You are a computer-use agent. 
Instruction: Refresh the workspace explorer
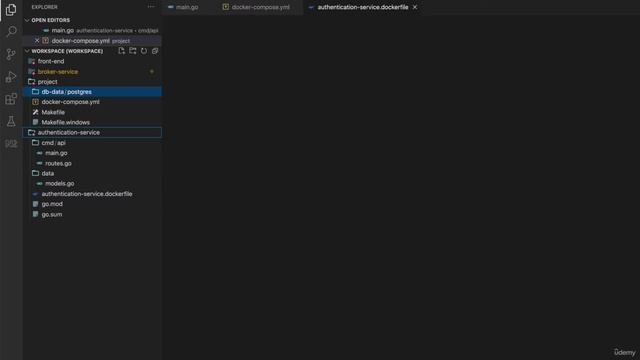144,51
